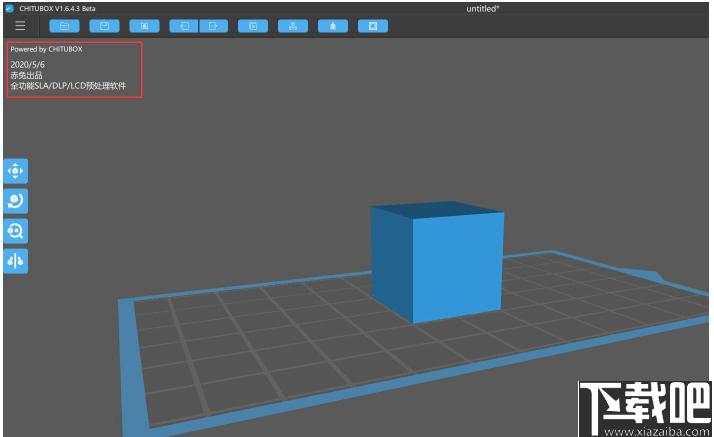This screenshot has width=714, height=437.
Task: Click the copy model toolbar icon
Action: pos(253,26)
